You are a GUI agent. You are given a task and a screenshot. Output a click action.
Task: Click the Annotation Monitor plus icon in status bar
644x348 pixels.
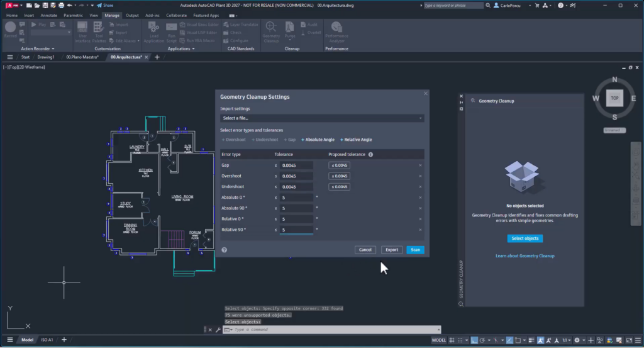click(x=591, y=340)
